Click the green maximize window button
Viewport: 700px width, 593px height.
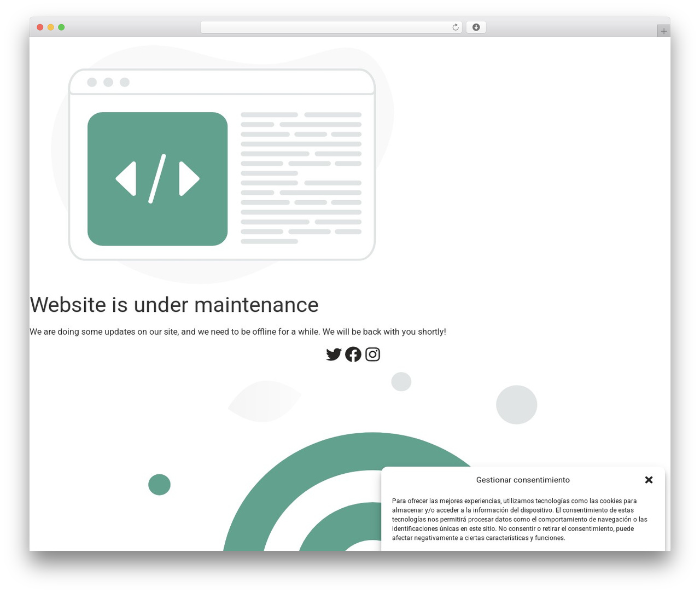61,27
